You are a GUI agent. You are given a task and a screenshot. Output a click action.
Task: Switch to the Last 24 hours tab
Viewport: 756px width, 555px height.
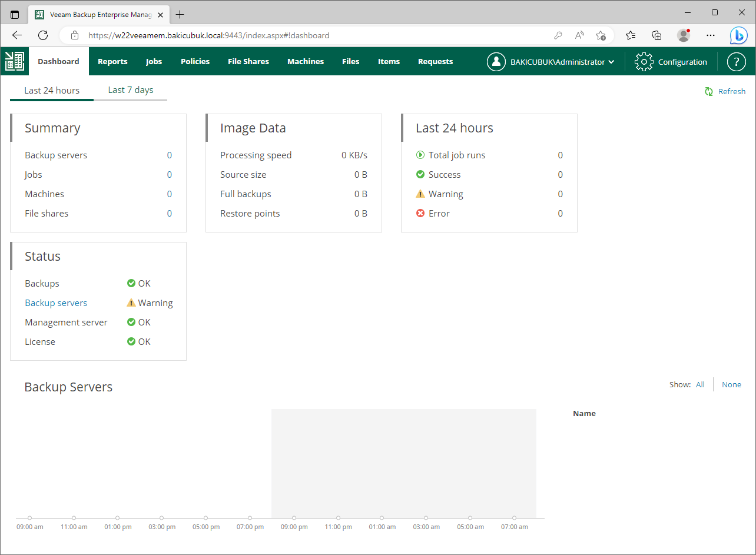click(x=52, y=91)
